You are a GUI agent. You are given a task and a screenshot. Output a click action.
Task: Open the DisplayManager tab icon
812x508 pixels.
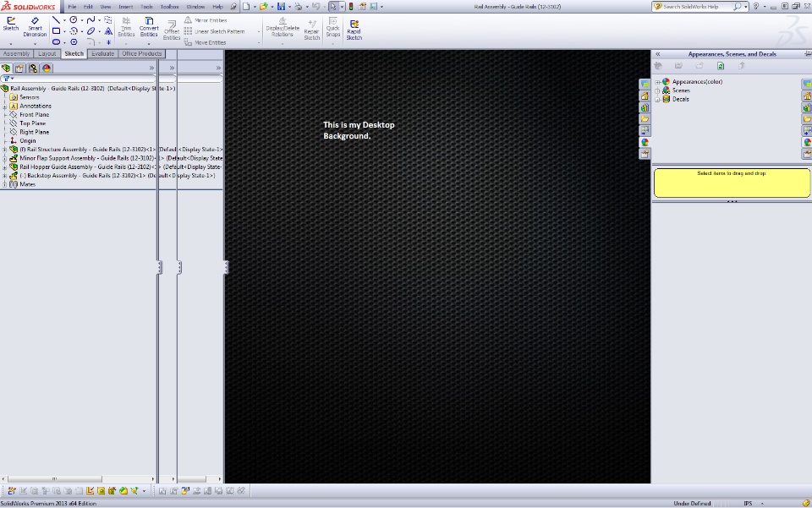coord(47,68)
